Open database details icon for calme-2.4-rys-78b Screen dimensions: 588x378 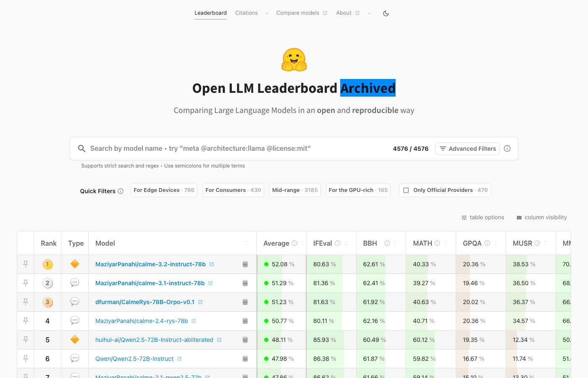[x=245, y=321]
